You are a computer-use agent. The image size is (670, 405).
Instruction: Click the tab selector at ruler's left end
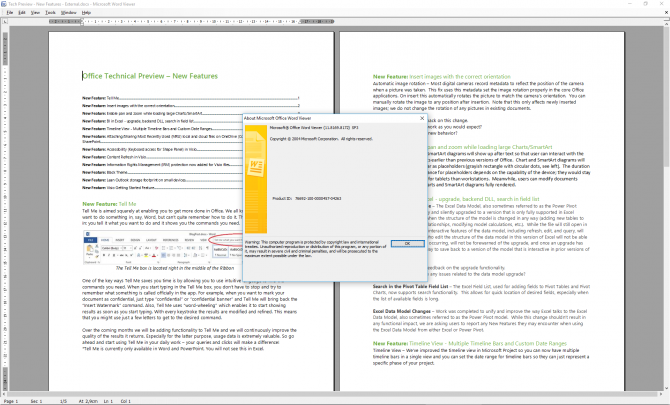(5, 21)
